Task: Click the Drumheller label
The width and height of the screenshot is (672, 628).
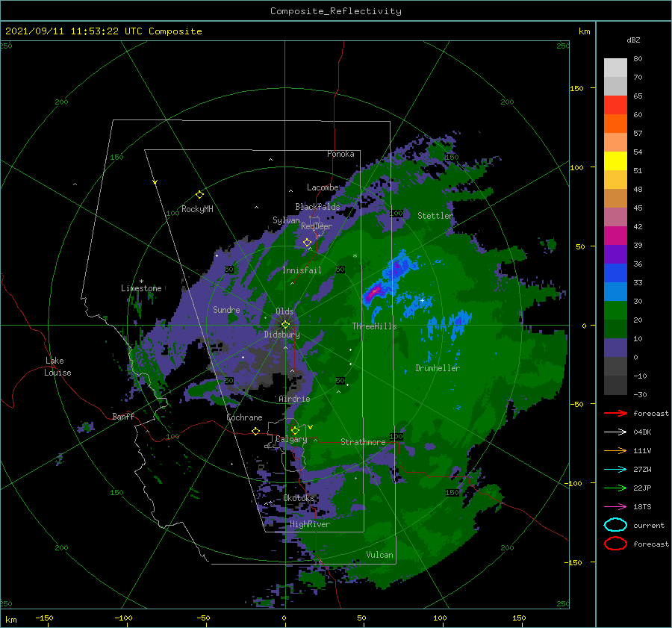Action: point(437,368)
